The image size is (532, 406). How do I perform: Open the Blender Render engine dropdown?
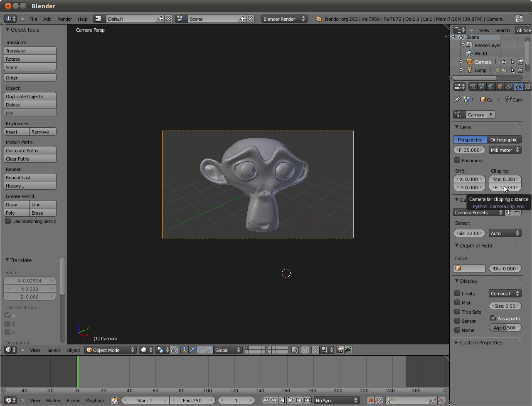pyautogui.click(x=284, y=19)
